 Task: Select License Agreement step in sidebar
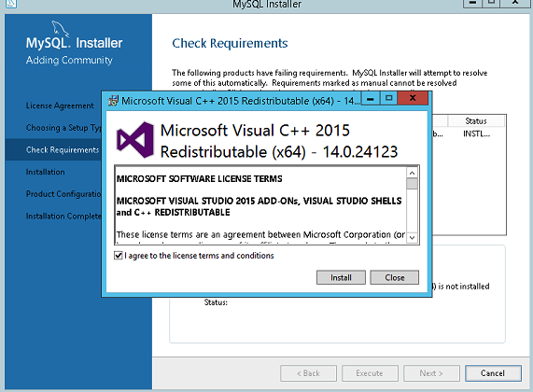[x=60, y=105]
